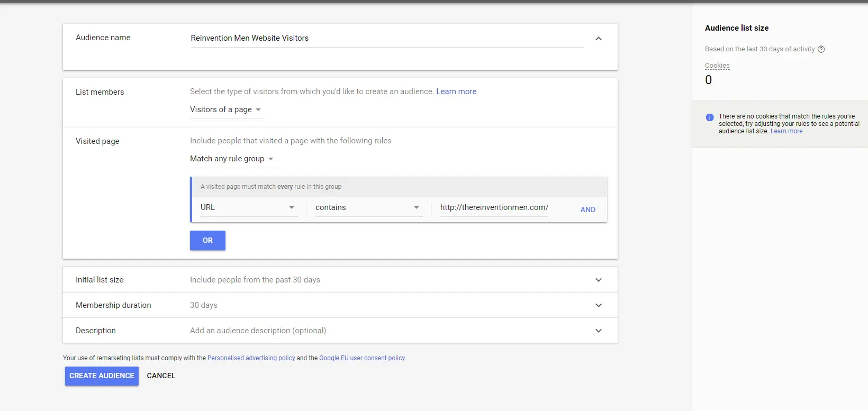Click the help icon beside 30 days activity
The image size is (868, 411).
coord(821,49)
